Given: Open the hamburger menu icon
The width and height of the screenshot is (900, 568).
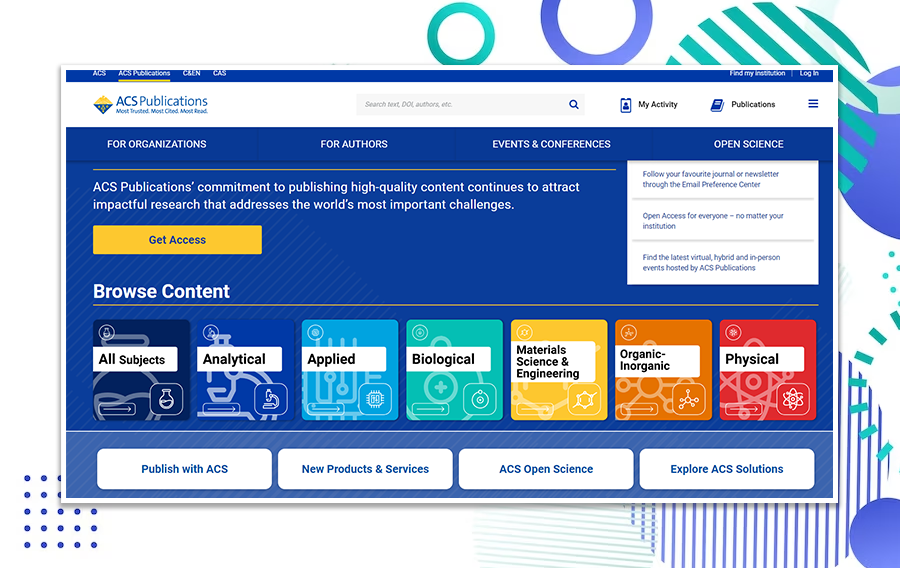Looking at the screenshot, I should click(x=813, y=104).
